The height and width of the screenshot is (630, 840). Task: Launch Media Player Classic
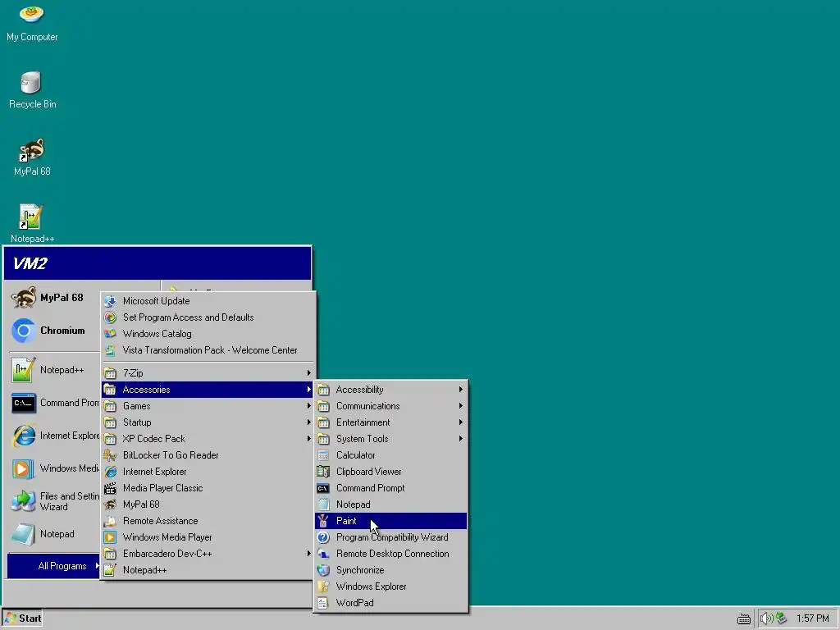pyautogui.click(x=208, y=488)
